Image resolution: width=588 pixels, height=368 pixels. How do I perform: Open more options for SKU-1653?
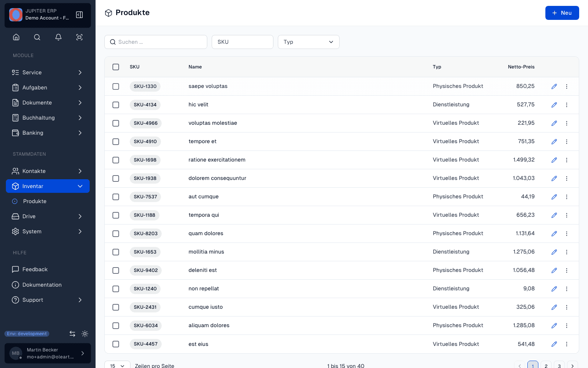click(x=567, y=252)
